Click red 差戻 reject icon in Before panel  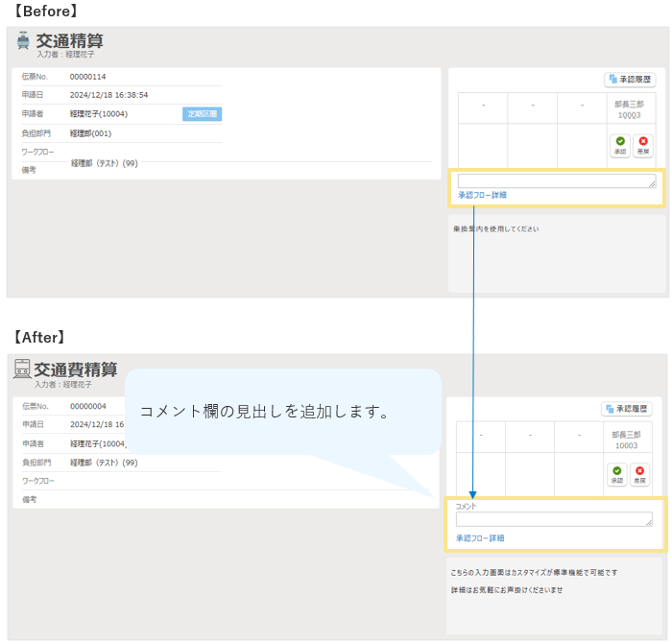[x=643, y=145]
